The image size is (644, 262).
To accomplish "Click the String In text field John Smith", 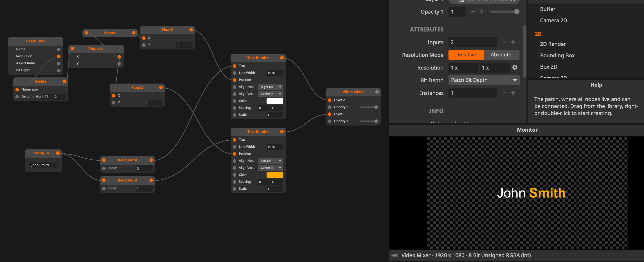I will (x=43, y=165).
